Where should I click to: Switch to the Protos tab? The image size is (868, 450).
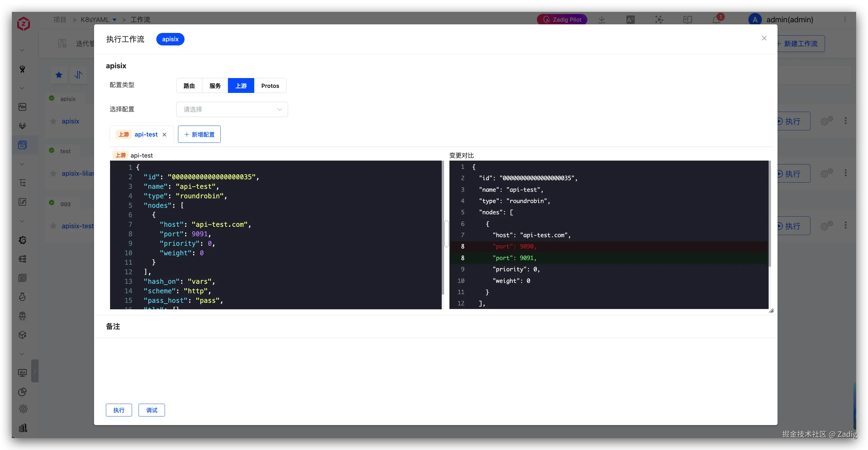point(270,85)
